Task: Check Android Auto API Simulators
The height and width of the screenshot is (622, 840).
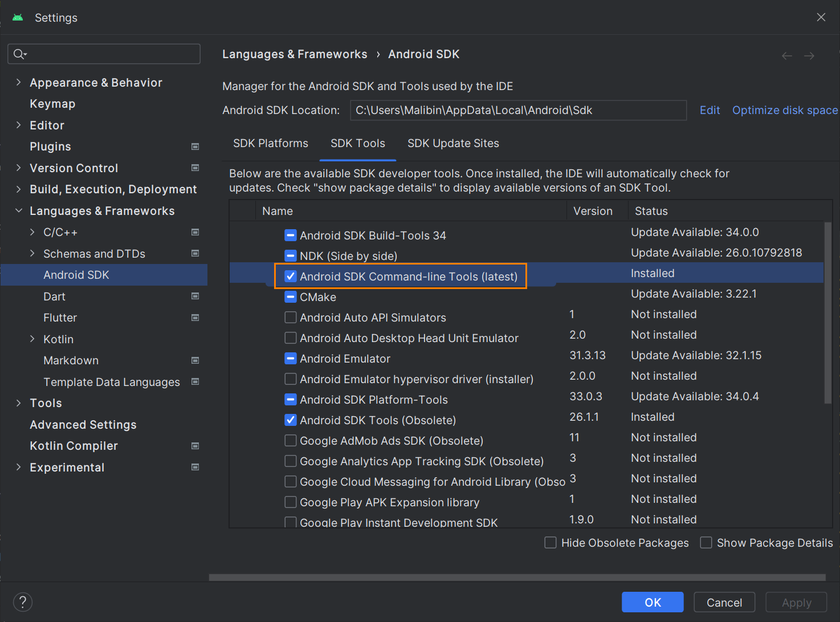Action: point(291,318)
